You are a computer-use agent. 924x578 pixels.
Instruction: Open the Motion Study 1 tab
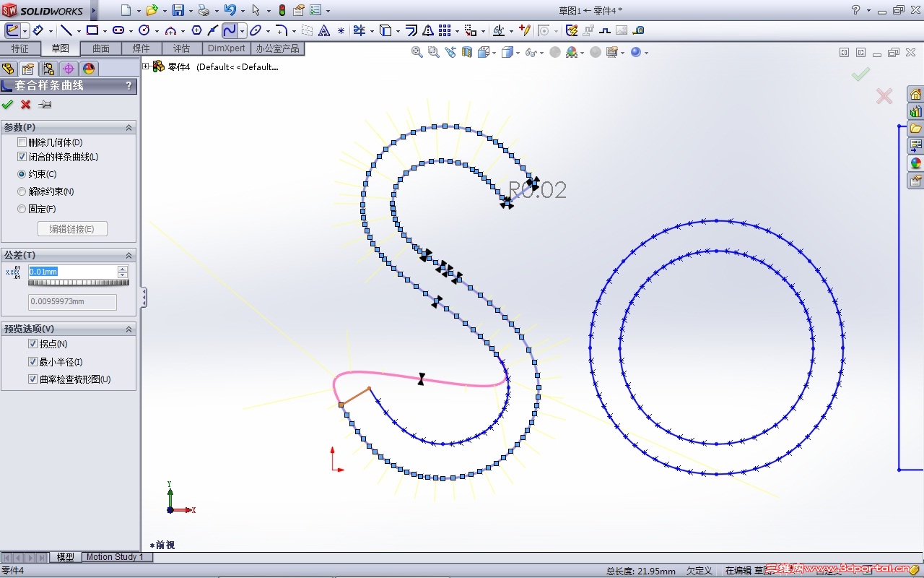tap(115, 557)
